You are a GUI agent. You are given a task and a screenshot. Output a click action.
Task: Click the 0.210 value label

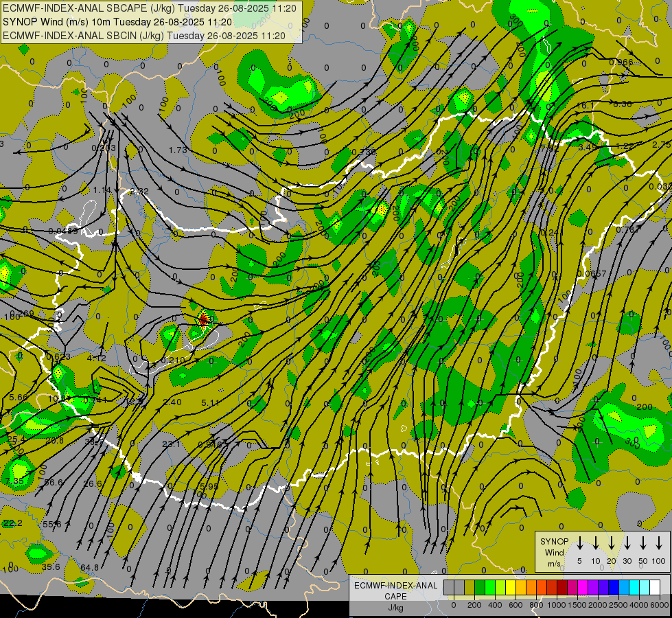tap(173, 360)
